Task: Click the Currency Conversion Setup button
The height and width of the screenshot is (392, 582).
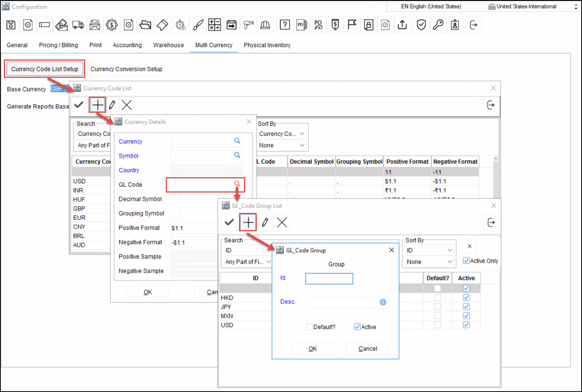Action: pos(126,69)
